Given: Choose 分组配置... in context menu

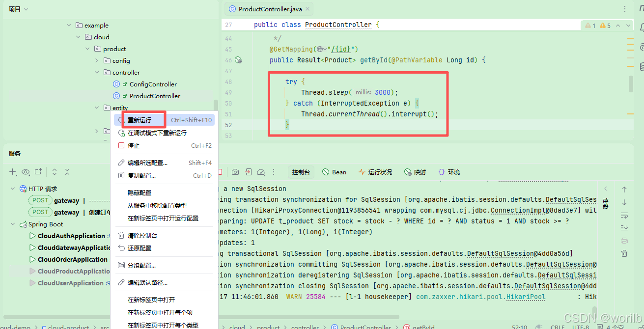Looking at the screenshot, I should (164, 265).
